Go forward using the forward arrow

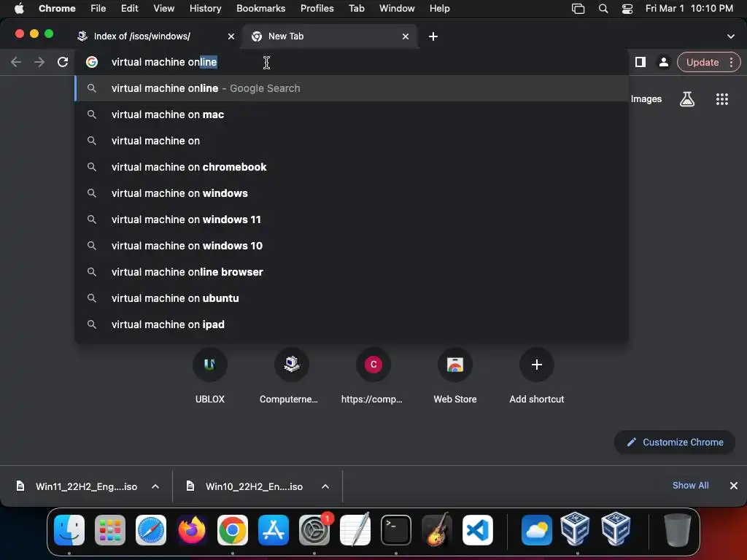click(39, 62)
